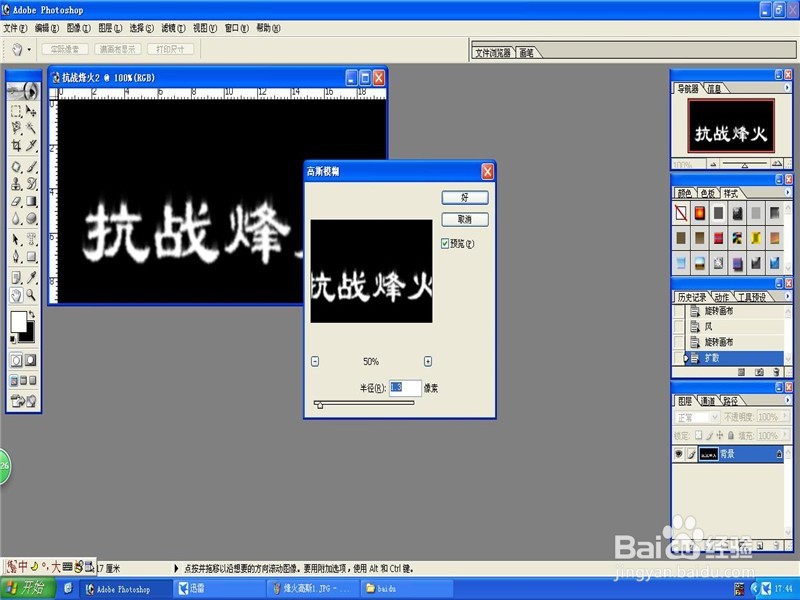Image resolution: width=800 pixels, height=600 pixels.
Task: Switch to the 通道 channels tab
Action: pyautogui.click(x=708, y=401)
